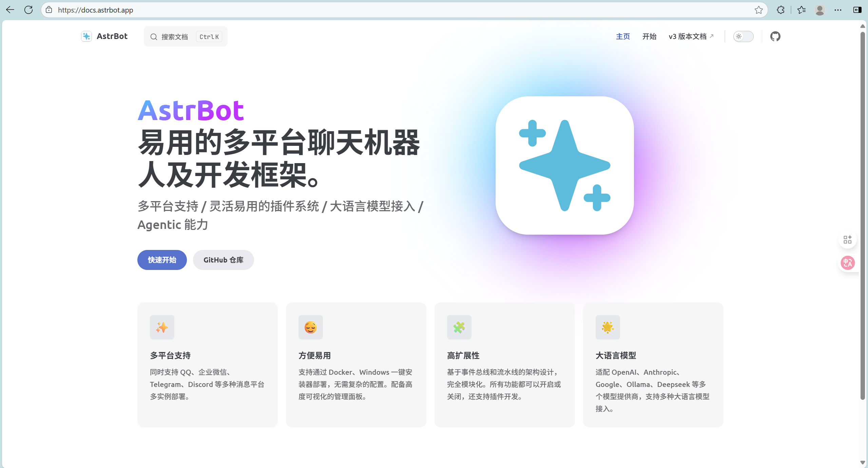
Task: Click the browser profile avatar
Action: coord(820,10)
